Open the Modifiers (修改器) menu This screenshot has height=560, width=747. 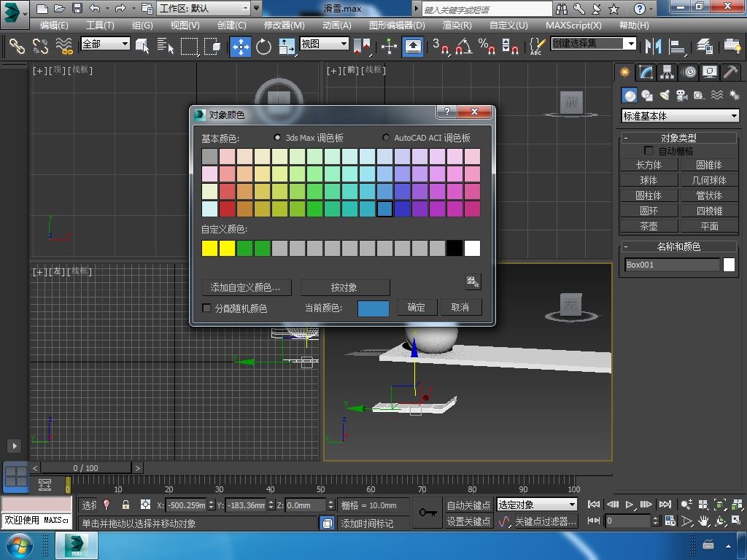pos(285,26)
